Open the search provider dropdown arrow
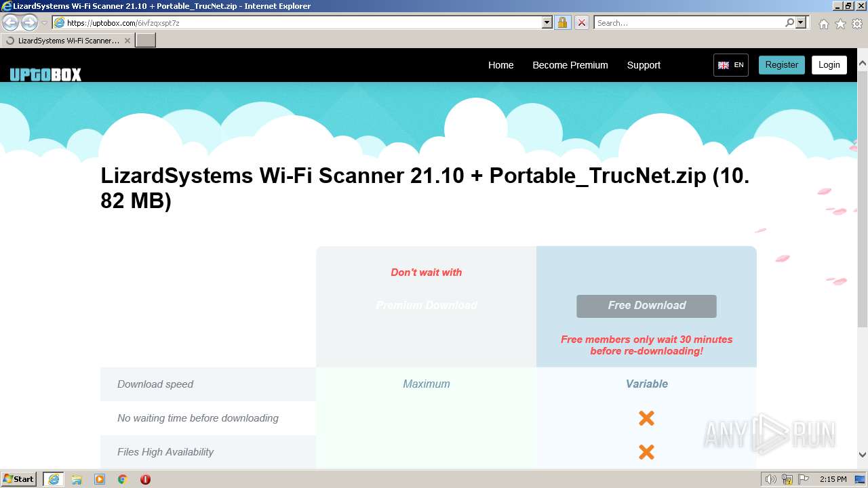The image size is (868, 488). pos(801,23)
